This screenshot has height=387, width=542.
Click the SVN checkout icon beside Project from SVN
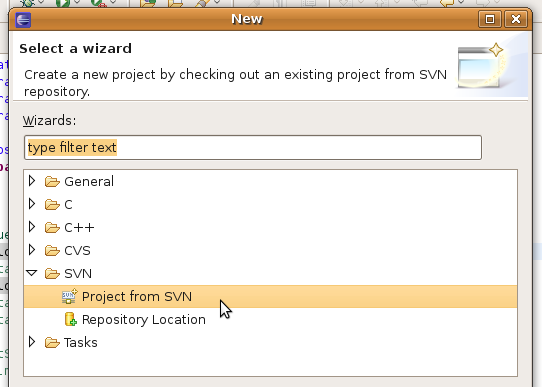point(69,296)
